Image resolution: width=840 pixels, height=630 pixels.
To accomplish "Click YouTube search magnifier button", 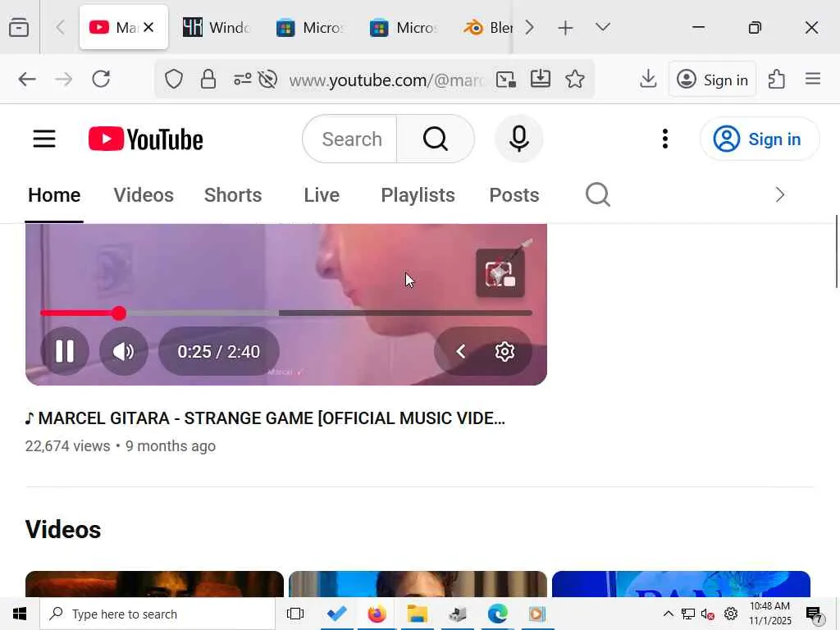I will [x=435, y=139].
